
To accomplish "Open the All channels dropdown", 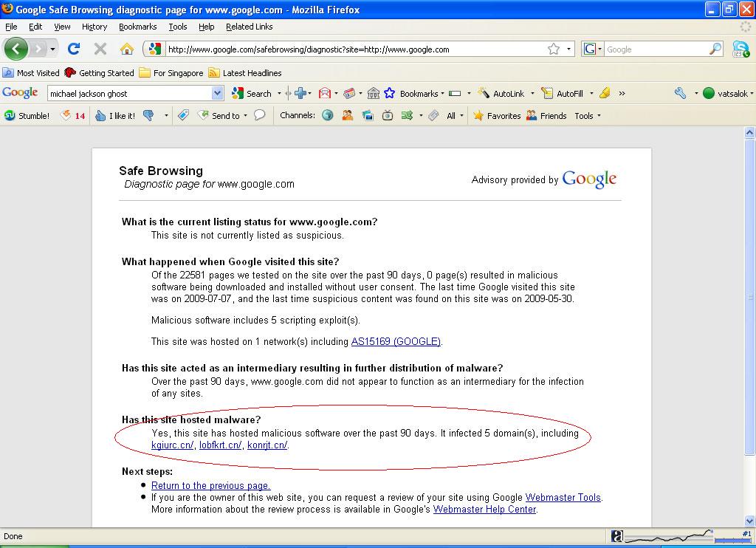I will 455,116.
